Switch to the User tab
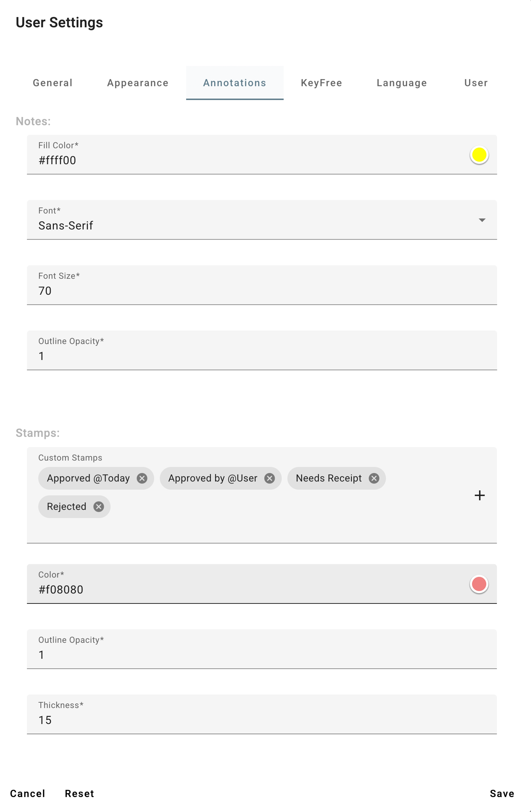 [x=476, y=83]
